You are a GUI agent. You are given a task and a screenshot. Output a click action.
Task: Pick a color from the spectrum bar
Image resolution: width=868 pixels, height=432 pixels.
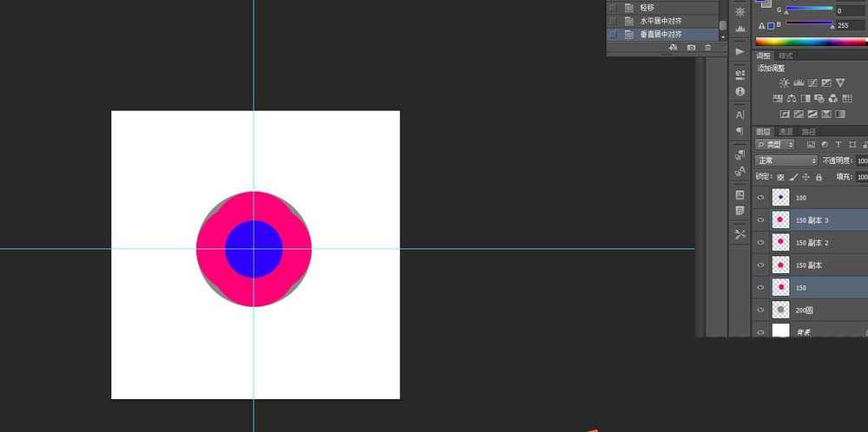click(x=807, y=41)
